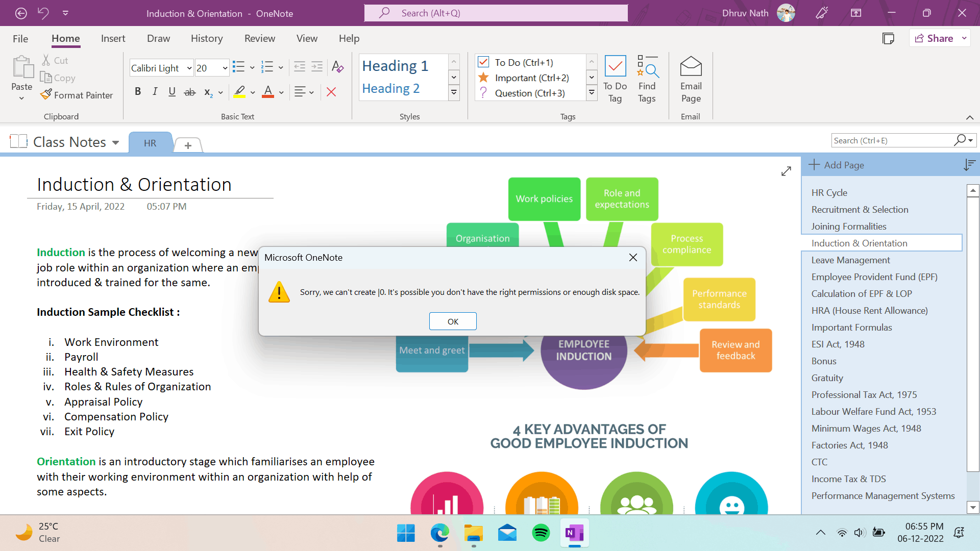
Task: Switch to the History ribbon tab
Action: point(207,38)
